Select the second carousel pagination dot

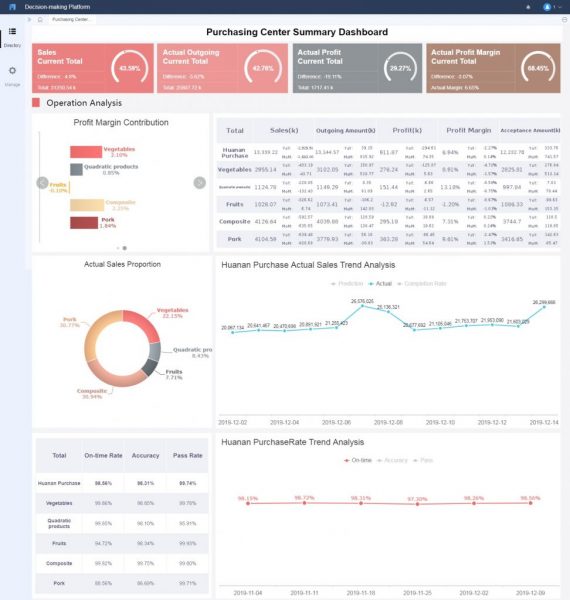(124, 248)
